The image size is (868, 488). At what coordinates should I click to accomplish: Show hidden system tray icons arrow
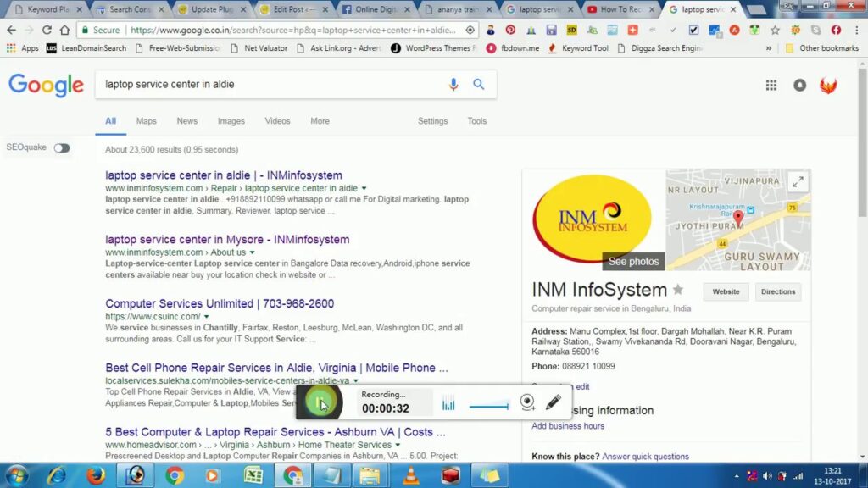[737, 476]
